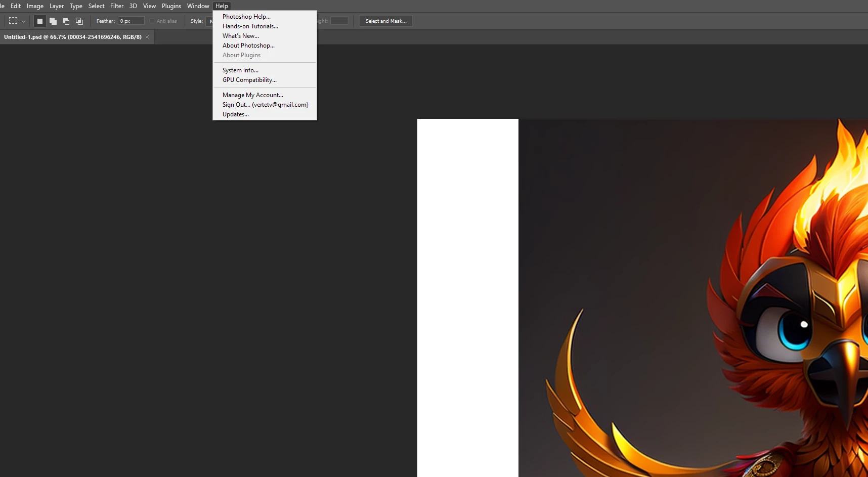This screenshot has height=477, width=868.
Task: Select the Subtract from selection icon
Action: point(66,21)
